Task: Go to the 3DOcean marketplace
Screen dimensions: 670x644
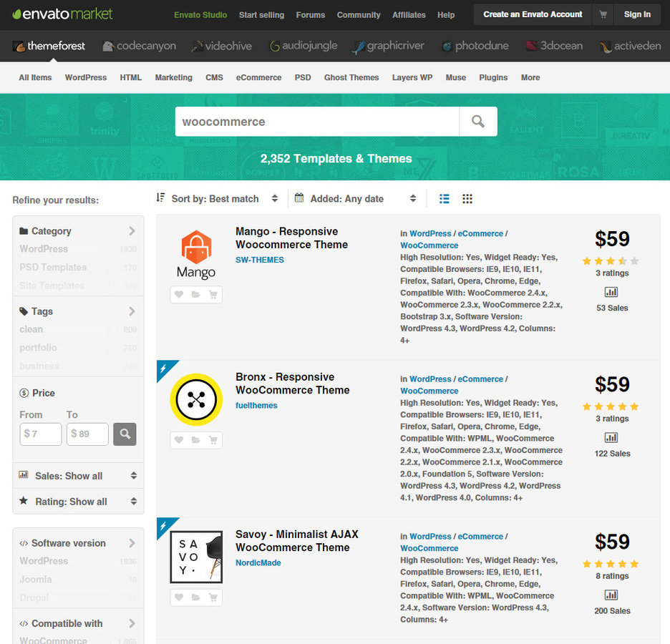Action: tap(554, 46)
